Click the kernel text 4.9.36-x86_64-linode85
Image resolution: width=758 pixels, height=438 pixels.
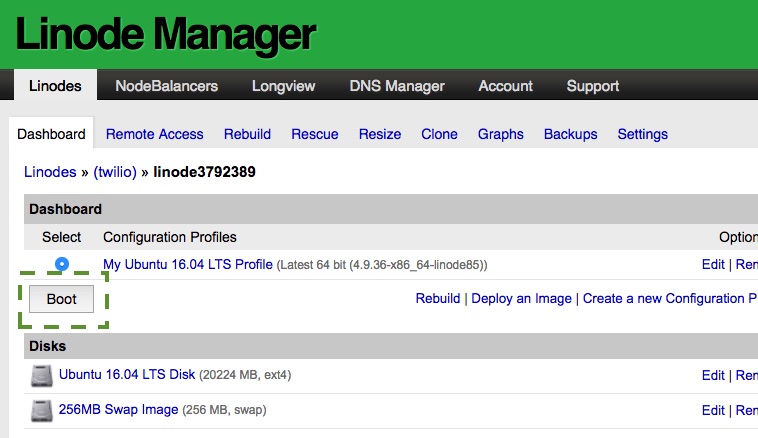[x=417, y=265]
